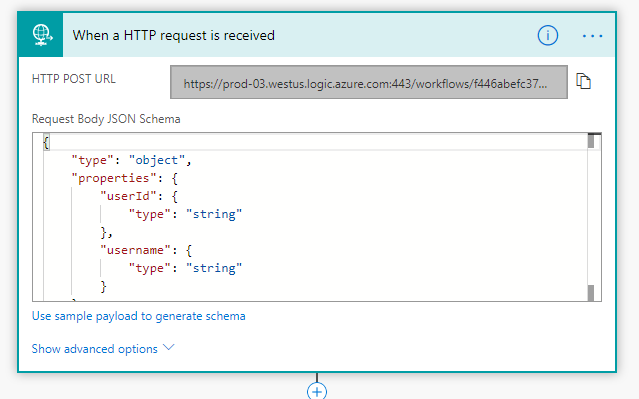Screen dimensions: 639x399
Task: Click the "properties" line in schema
Action: pyautogui.click(x=124, y=178)
